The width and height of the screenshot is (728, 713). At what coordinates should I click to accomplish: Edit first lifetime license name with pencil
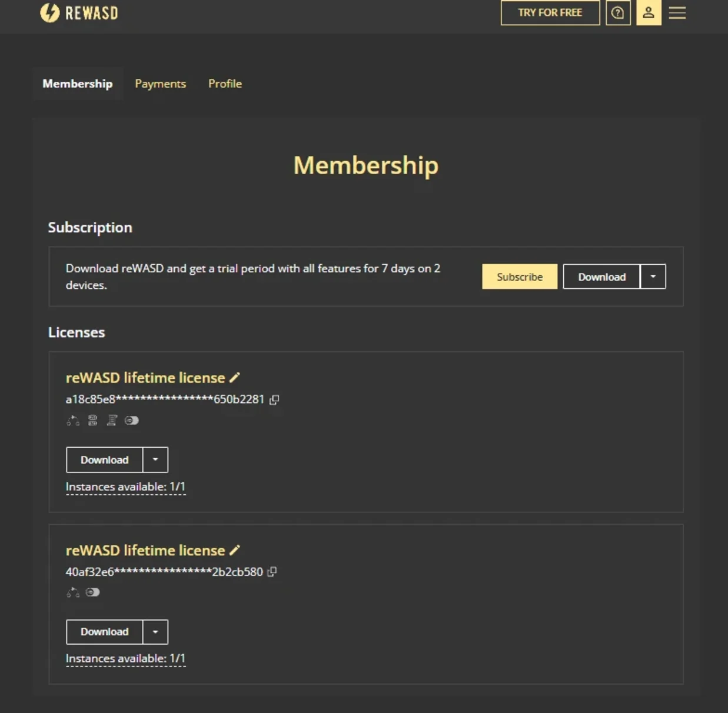[x=235, y=378]
